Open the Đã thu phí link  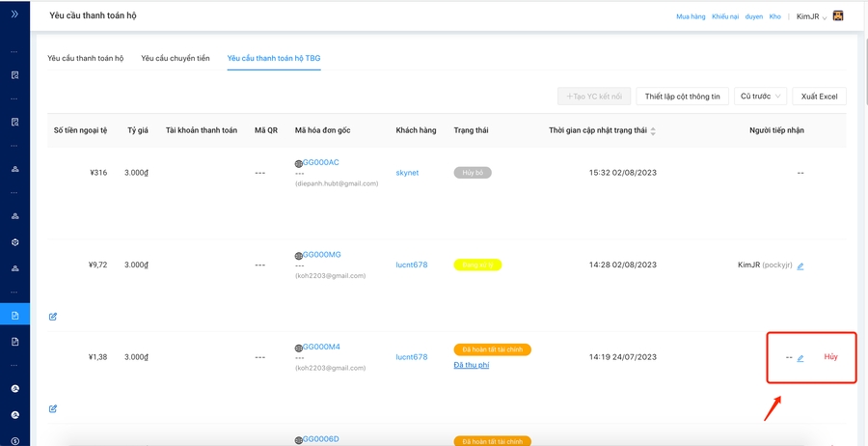tap(471, 365)
